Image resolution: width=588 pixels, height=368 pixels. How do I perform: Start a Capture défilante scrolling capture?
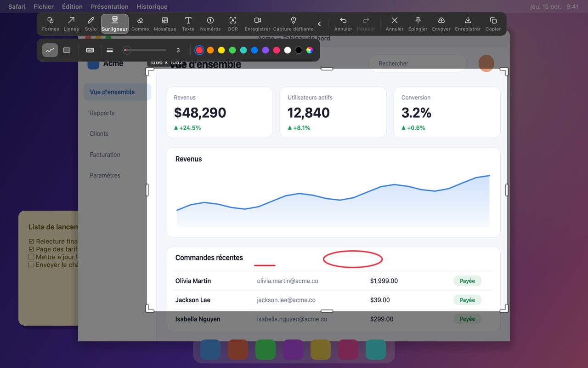pyautogui.click(x=294, y=23)
